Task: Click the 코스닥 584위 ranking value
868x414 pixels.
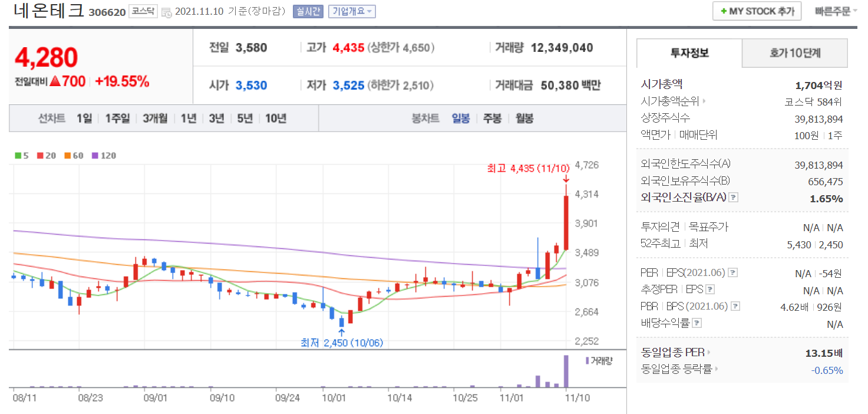Action: pos(814,101)
